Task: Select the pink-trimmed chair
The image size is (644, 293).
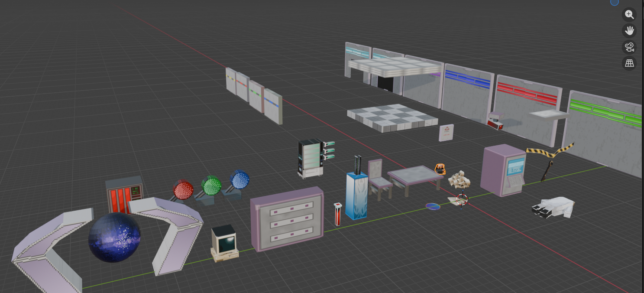Action: tap(379, 179)
